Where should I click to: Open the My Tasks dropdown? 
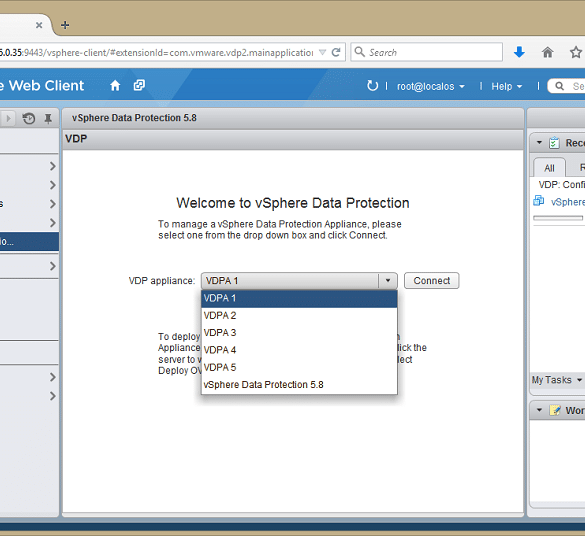557,380
